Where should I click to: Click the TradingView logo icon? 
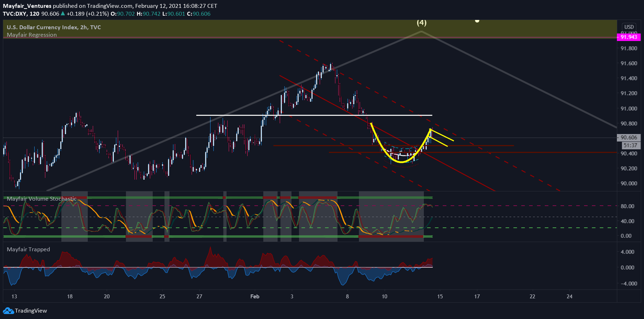[9, 311]
